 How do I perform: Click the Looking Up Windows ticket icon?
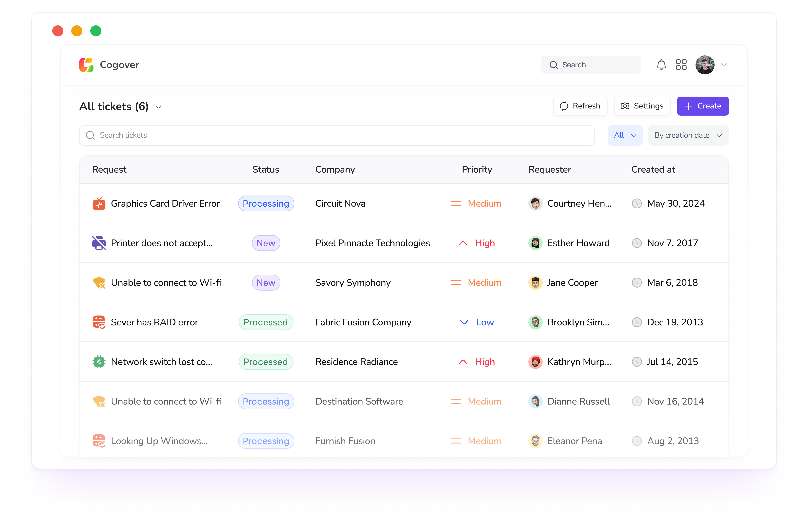(99, 441)
